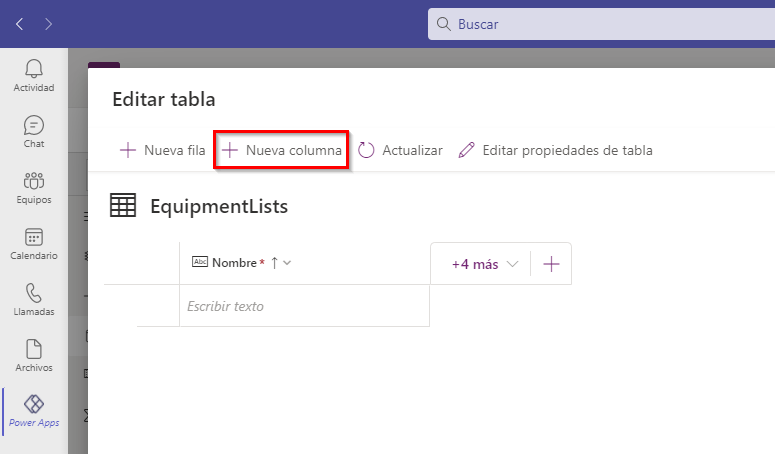Open the Nombre column header dropdown chevron
The width and height of the screenshot is (775, 454).
[x=287, y=263]
